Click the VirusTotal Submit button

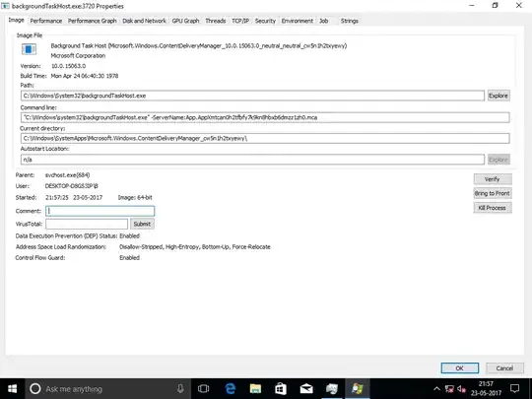click(x=142, y=224)
